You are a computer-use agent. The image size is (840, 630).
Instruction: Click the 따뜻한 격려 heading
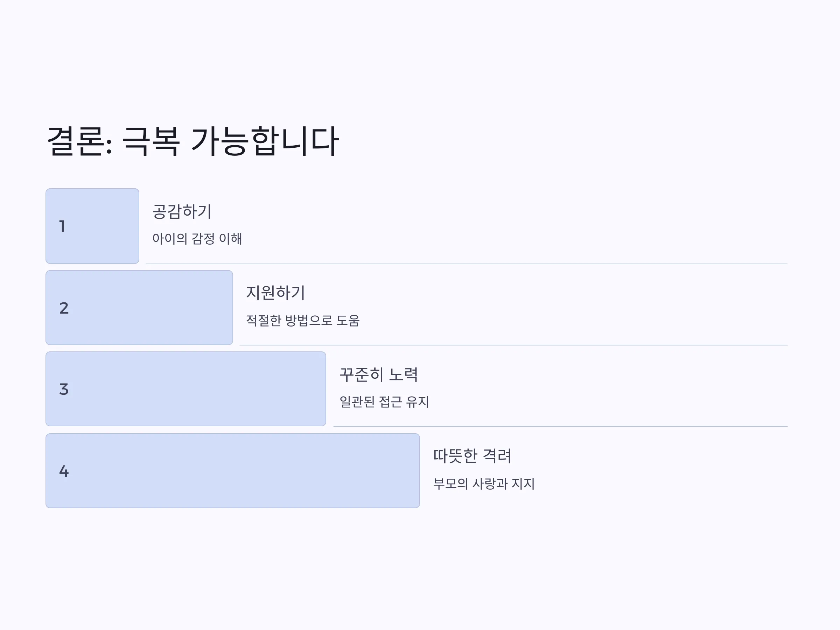pos(472,456)
